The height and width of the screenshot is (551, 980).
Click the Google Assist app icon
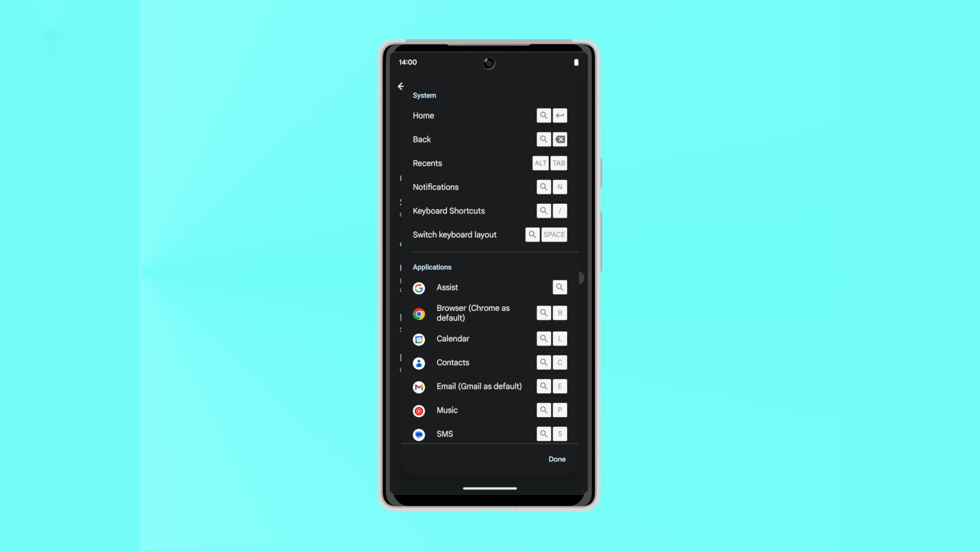(419, 287)
